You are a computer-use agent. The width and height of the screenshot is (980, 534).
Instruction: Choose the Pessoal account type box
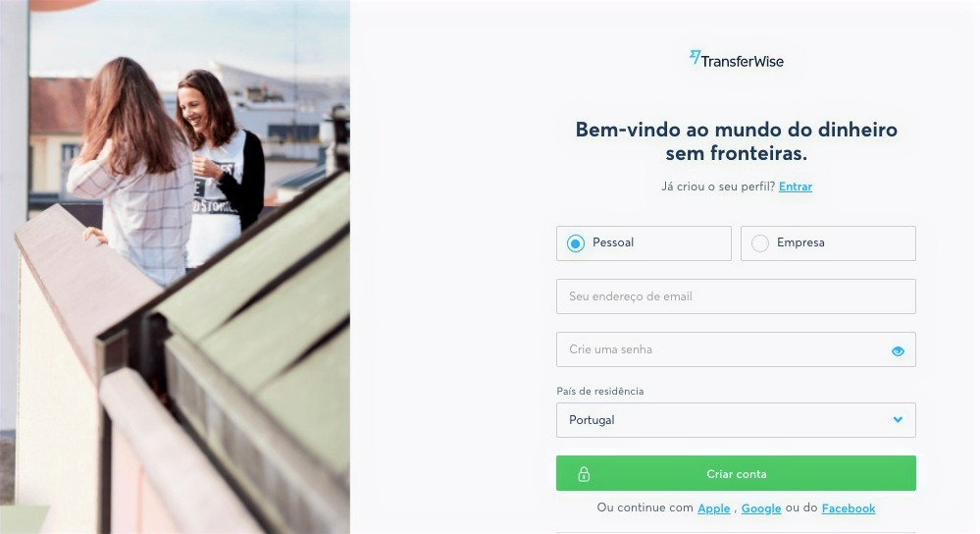[x=644, y=243]
